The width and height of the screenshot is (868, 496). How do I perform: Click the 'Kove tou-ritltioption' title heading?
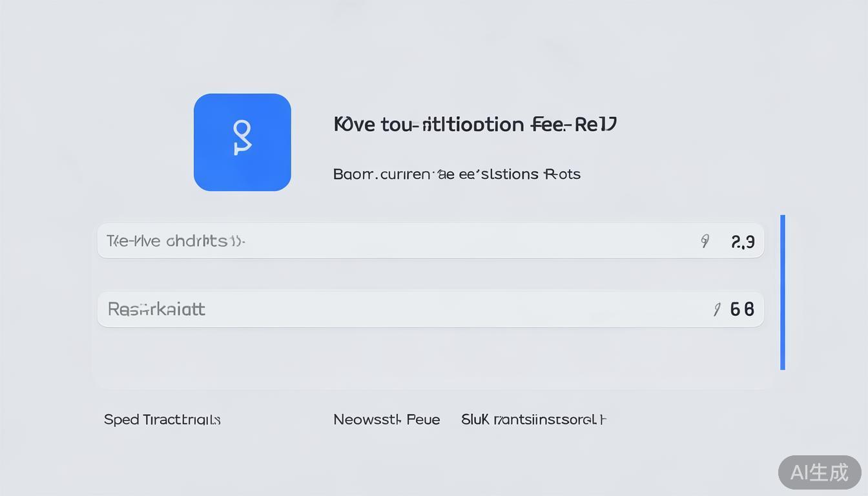[x=475, y=124]
